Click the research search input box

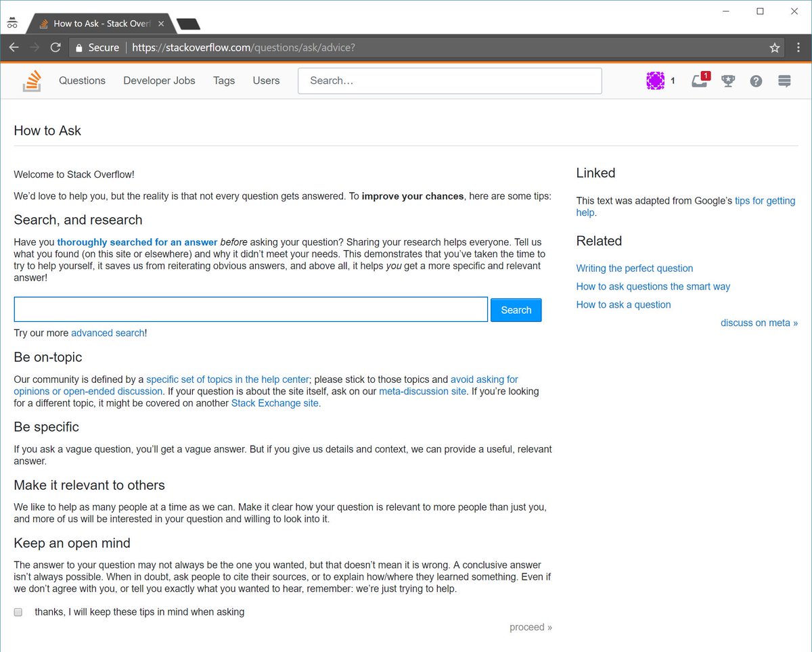[x=251, y=309]
